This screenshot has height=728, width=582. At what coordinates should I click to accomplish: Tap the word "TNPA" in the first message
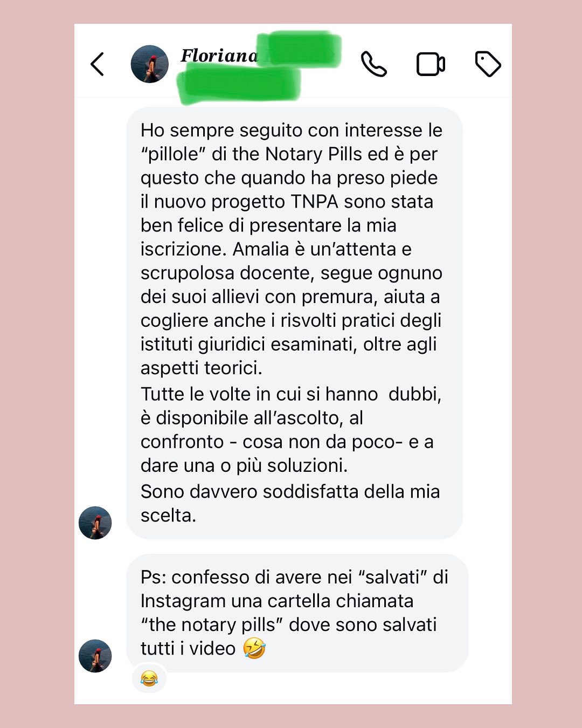coord(315,202)
